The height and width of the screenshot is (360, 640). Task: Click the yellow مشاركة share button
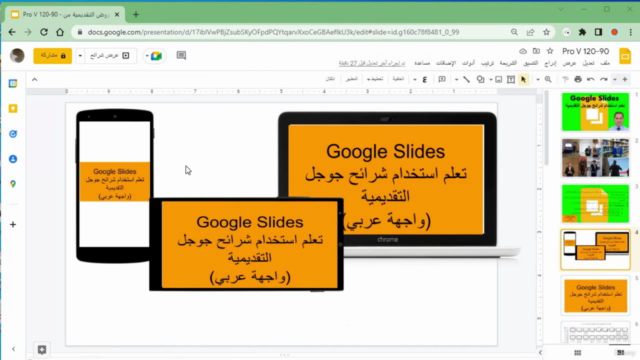click(x=53, y=56)
